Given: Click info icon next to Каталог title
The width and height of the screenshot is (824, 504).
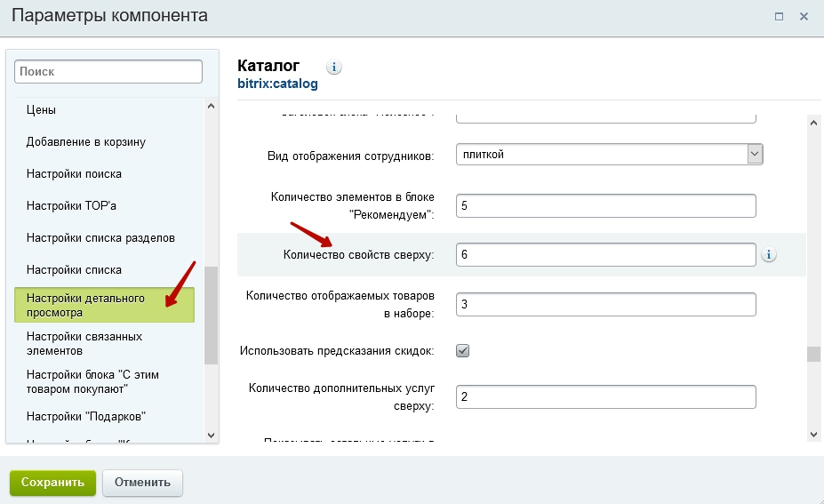Looking at the screenshot, I should [x=334, y=68].
